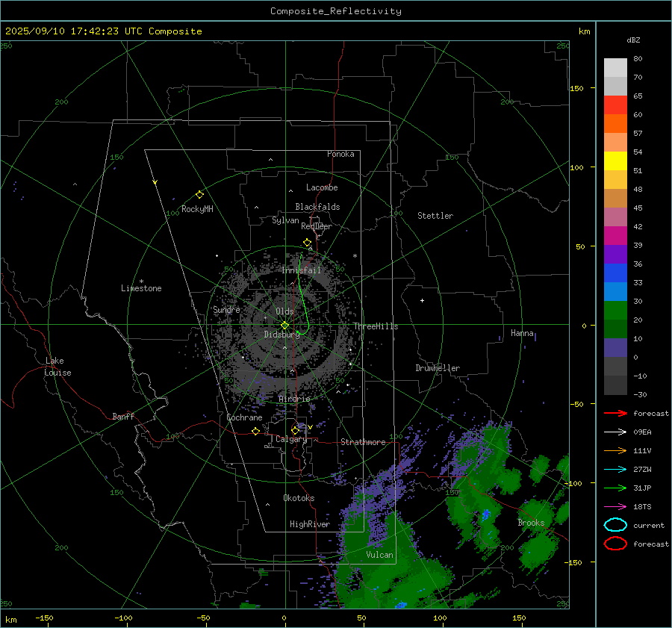This screenshot has height=628, width=672.
Task: Click the Stettler town label
Action: pos(435,216)
